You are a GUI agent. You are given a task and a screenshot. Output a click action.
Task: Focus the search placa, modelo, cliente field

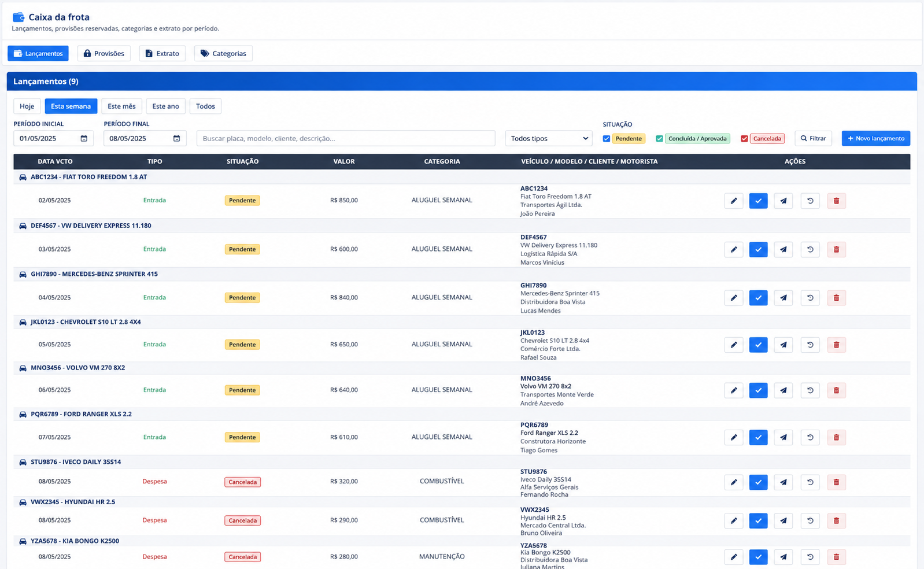[346, 139]
